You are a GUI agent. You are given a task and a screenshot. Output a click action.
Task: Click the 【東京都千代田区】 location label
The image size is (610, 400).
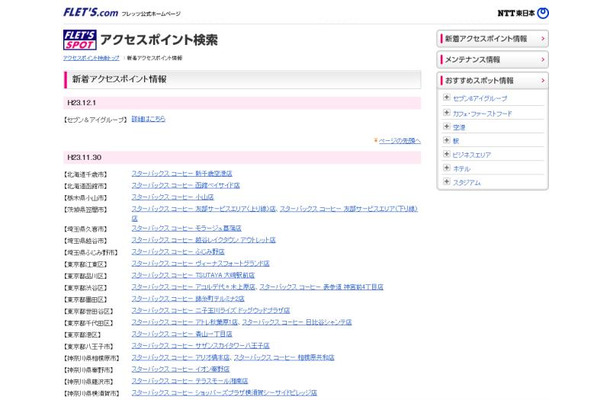pyautogui.click(x=88, y=323)
